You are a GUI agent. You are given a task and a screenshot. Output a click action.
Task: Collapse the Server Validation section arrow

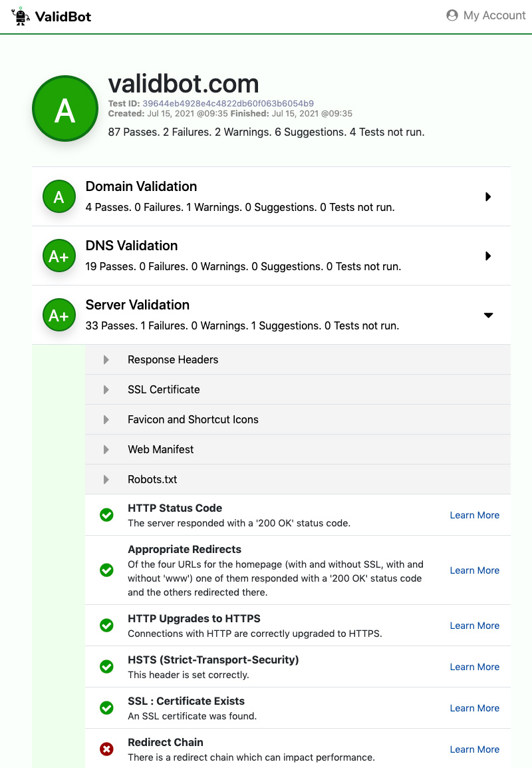488,315
